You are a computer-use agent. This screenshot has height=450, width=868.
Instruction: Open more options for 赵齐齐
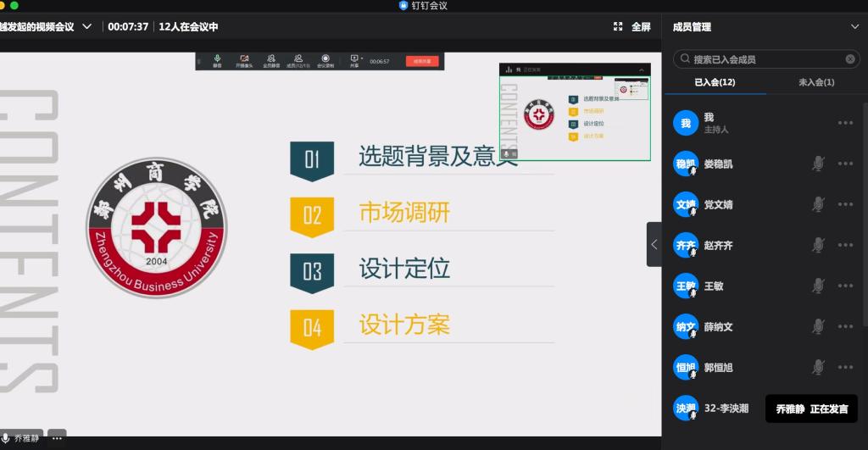pos(845,245)
